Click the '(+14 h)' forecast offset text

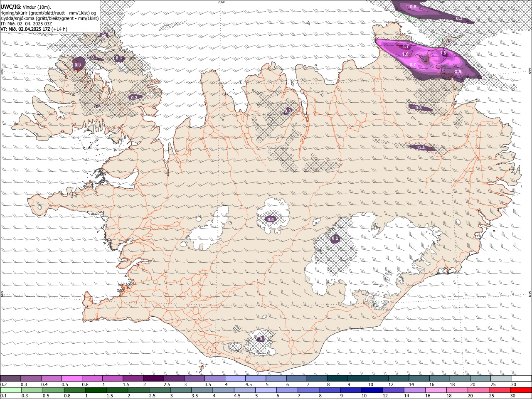(59, 29)
